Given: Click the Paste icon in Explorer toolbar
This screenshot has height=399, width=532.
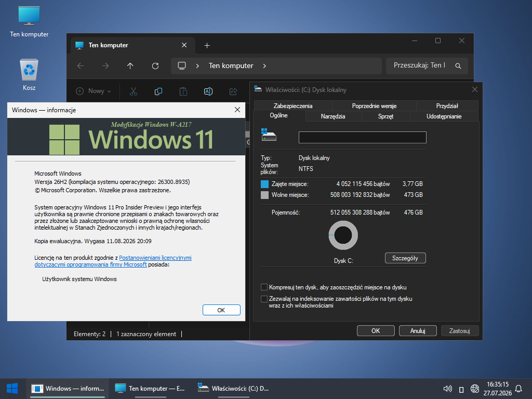Looking at the screenshot, I should pyautogui.click(x=183, y=91).
